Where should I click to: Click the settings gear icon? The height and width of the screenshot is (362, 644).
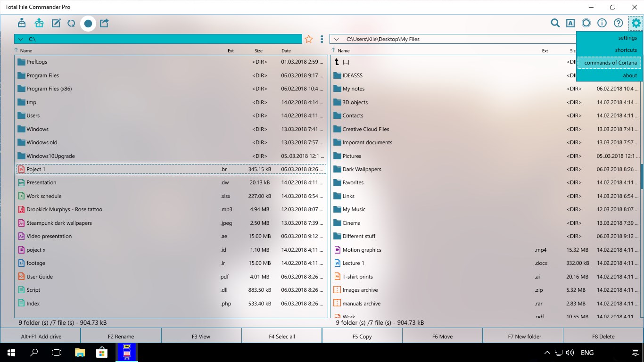[636, 23]
